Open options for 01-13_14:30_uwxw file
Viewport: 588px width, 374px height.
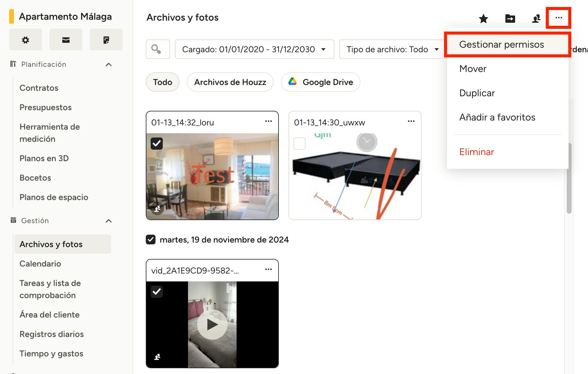411,121
